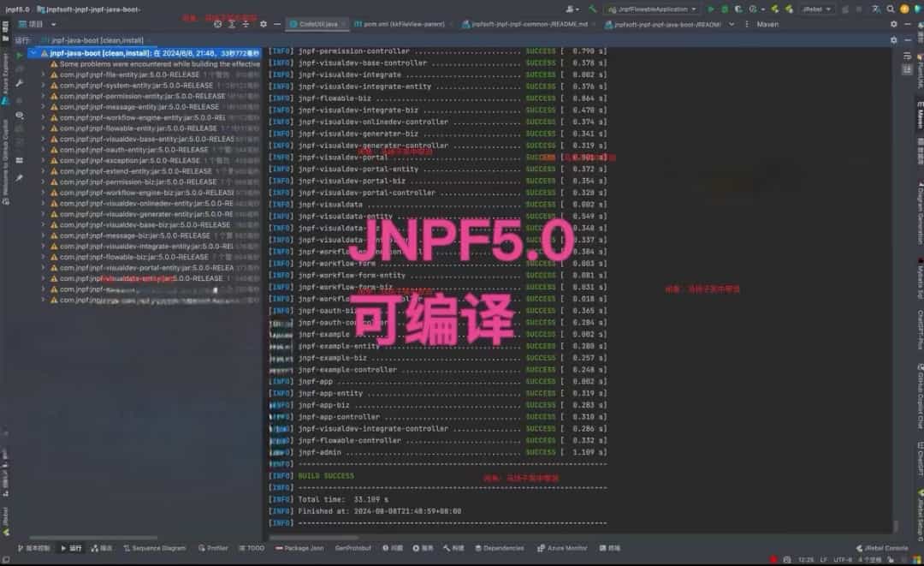
Task: Open the GenProtobuf tool window
Action: coord(353,548)
